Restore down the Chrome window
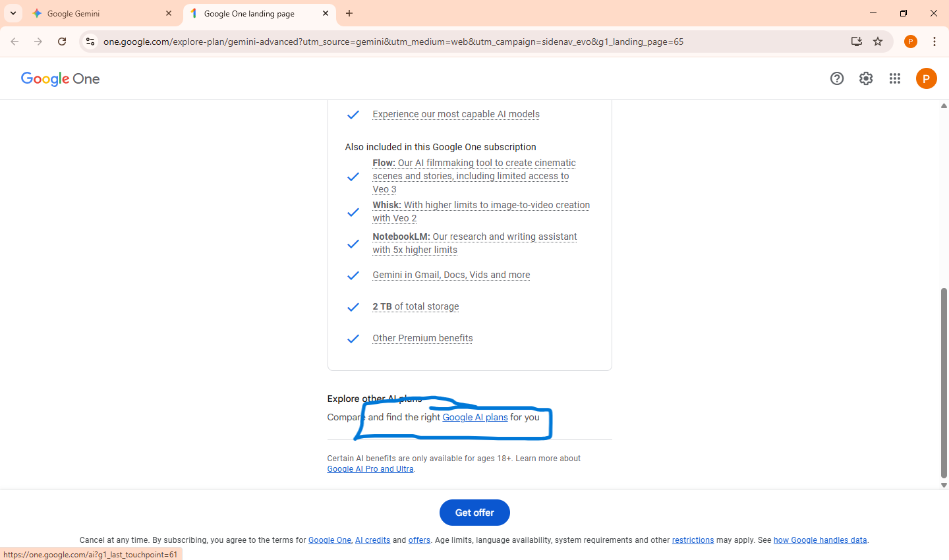 [904, 13]
